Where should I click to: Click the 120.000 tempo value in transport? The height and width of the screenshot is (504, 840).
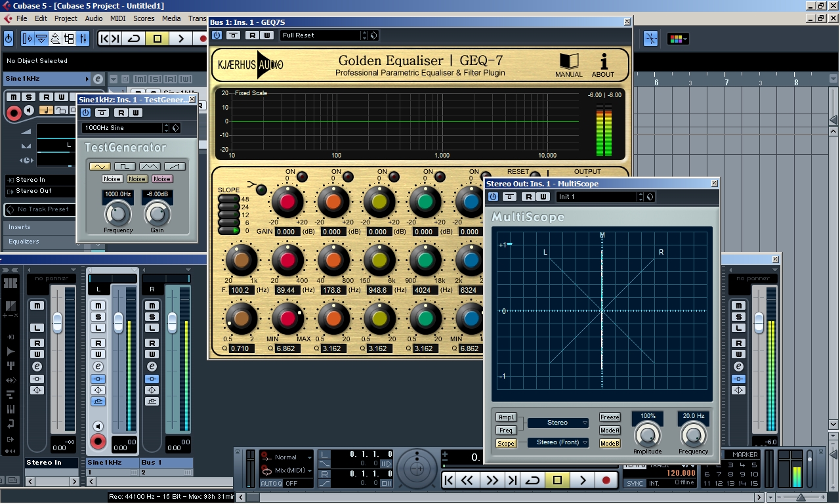(x=681, y=472)
